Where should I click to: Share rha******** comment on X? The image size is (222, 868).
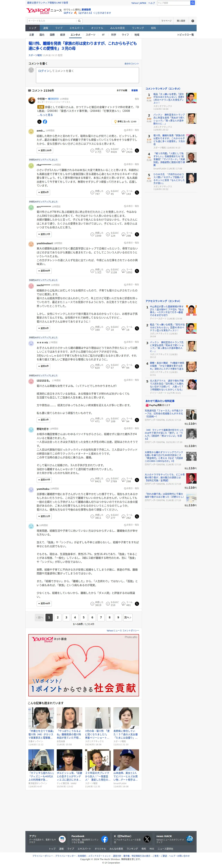click(x=137, y=192)
